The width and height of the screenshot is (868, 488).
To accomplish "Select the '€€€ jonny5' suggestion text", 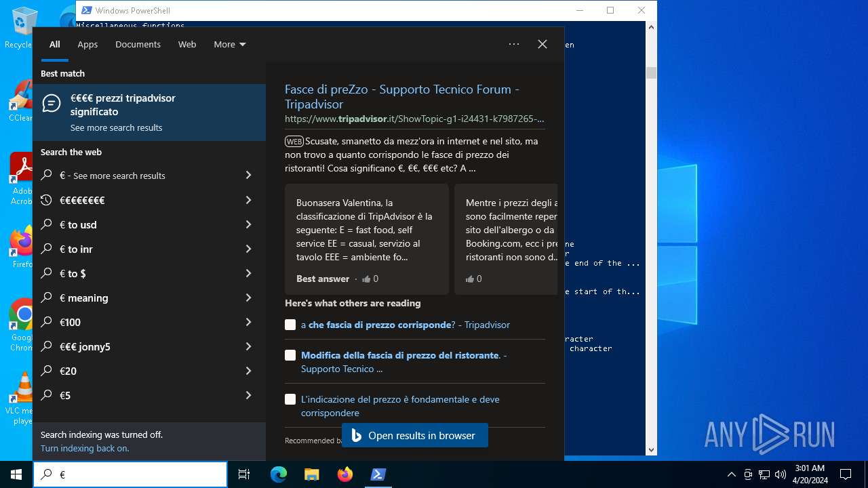I will [x=85, y=346].
